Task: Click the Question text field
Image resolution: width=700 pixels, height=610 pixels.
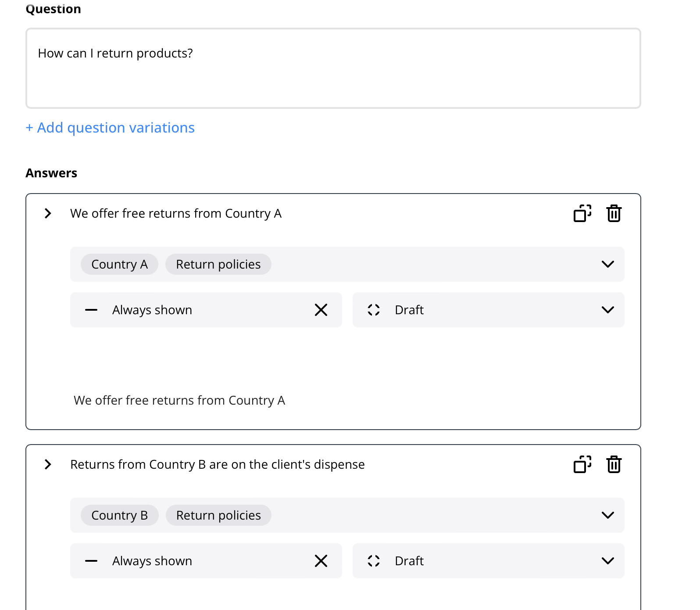Action: tap(333, 68)
